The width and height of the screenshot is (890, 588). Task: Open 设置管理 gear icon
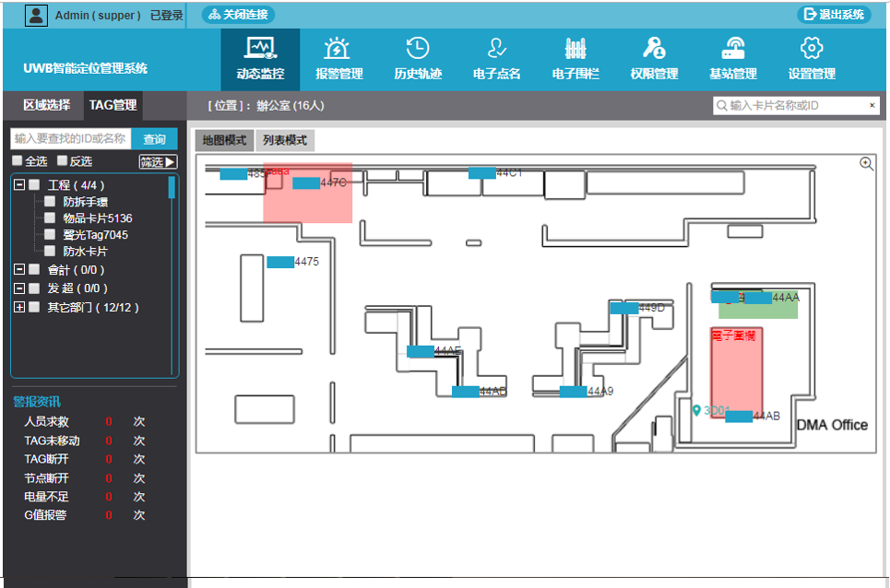point(812,49)
